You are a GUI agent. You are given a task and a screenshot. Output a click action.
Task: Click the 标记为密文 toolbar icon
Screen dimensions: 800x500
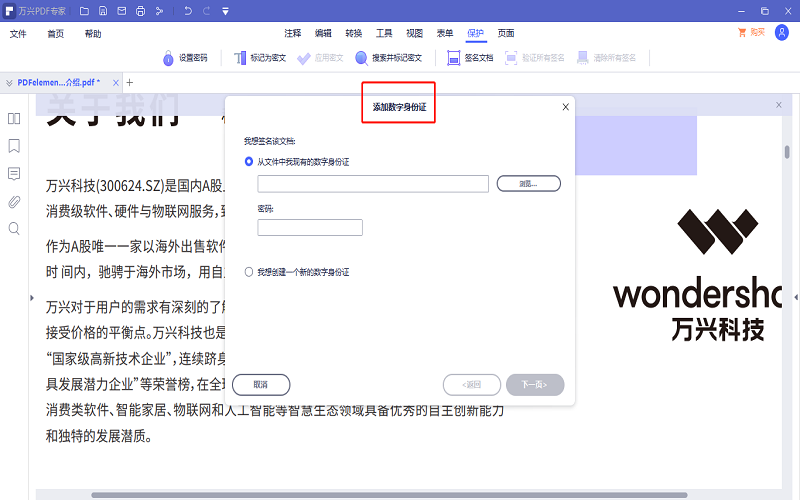click(240, 58)
